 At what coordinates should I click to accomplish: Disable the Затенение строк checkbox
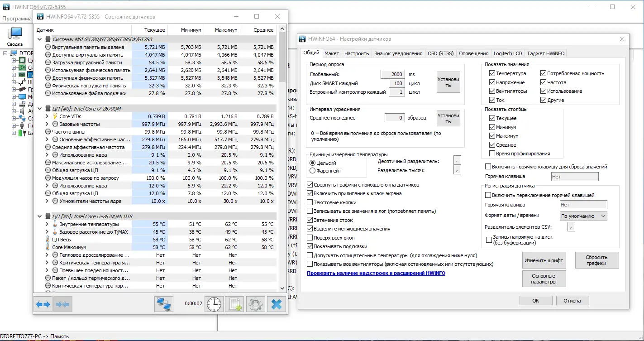310,220
